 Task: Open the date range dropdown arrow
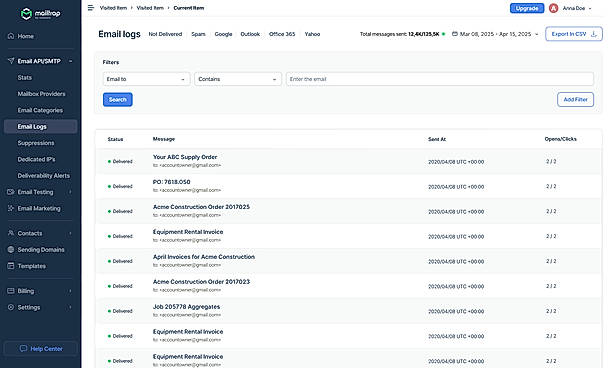(537, 34)
